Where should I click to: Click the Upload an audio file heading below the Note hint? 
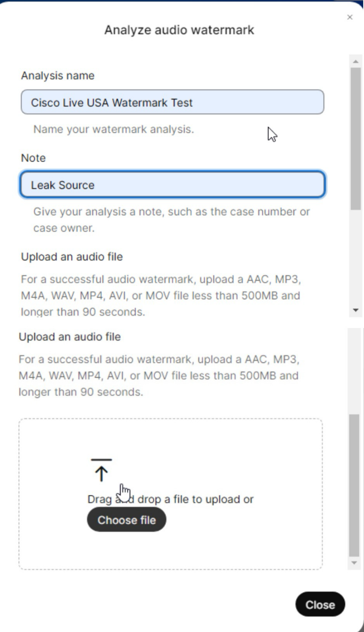(x=72, y=257)
